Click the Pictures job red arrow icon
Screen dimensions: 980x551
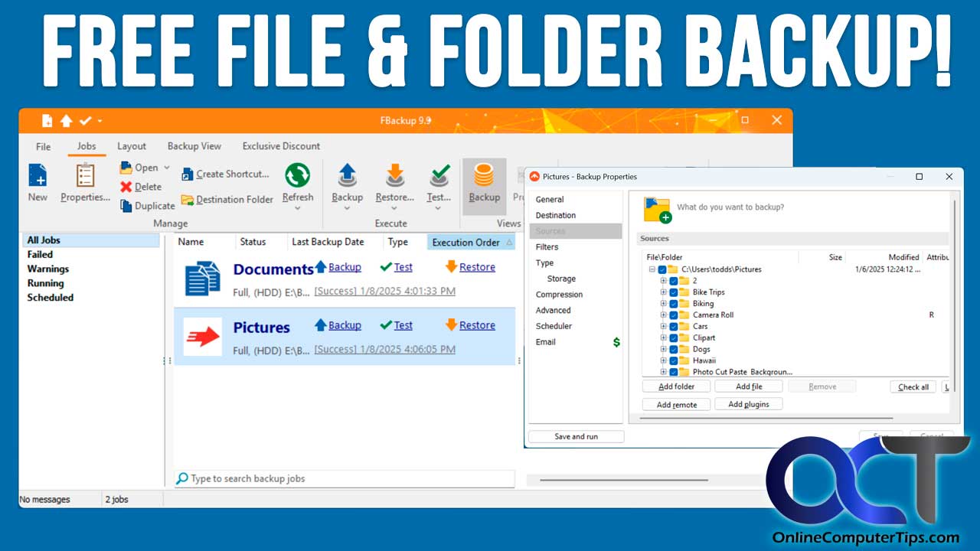203,337
